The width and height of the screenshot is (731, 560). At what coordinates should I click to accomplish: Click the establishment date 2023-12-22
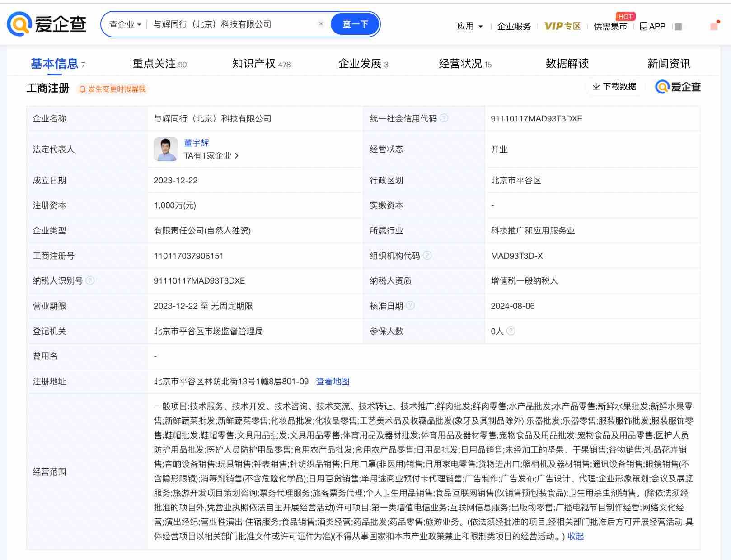point(176,181)
